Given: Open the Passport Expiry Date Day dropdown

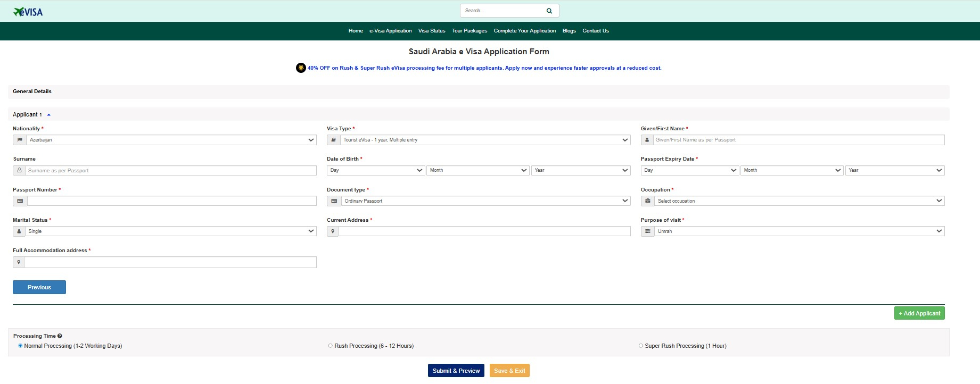Looking at the screenshot, I should click(690, 170).
